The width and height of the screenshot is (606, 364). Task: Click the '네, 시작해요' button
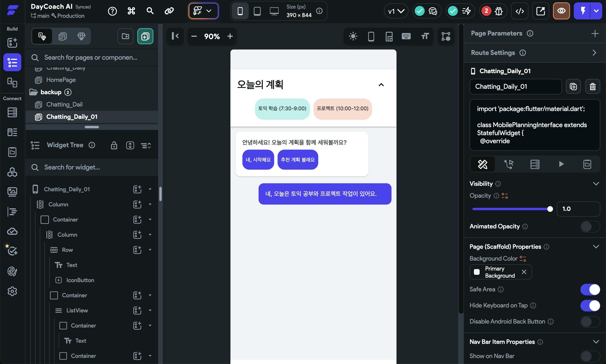point(258,160)
